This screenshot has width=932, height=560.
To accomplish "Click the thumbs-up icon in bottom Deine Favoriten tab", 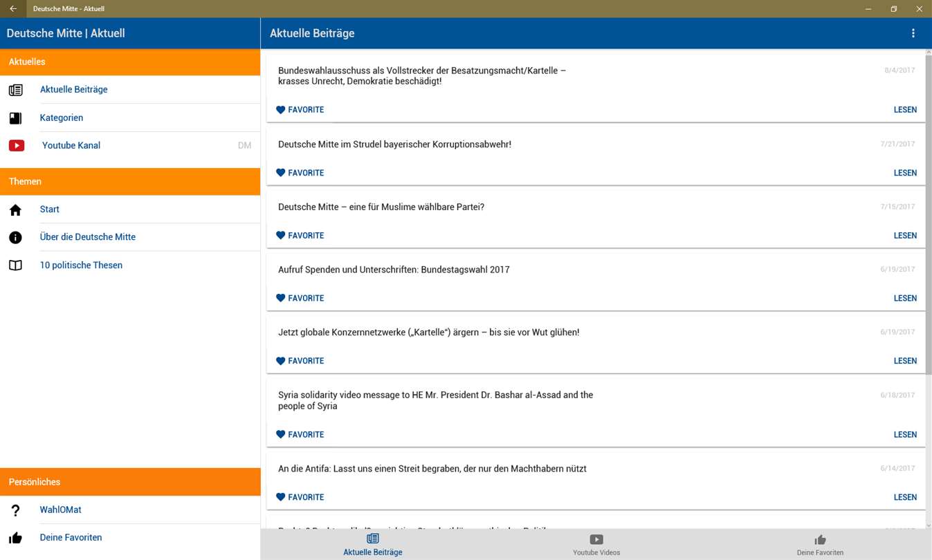I will [x=820, y=539].
